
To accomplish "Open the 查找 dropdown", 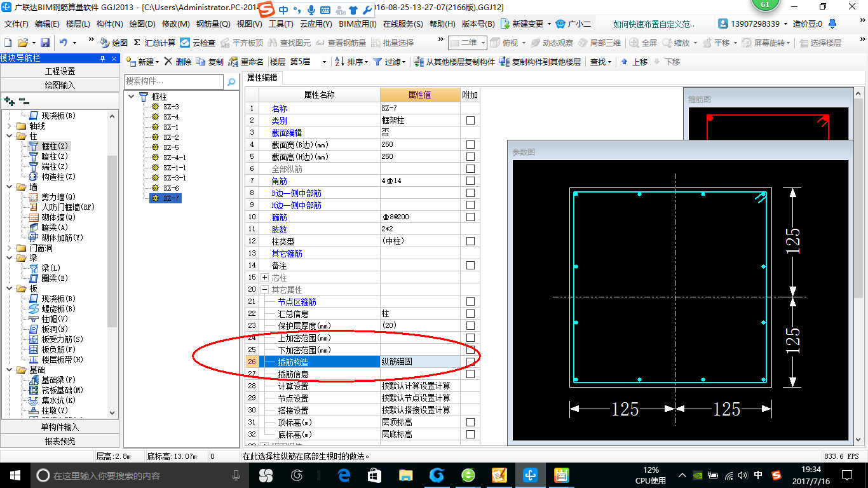I will point(600,62).
